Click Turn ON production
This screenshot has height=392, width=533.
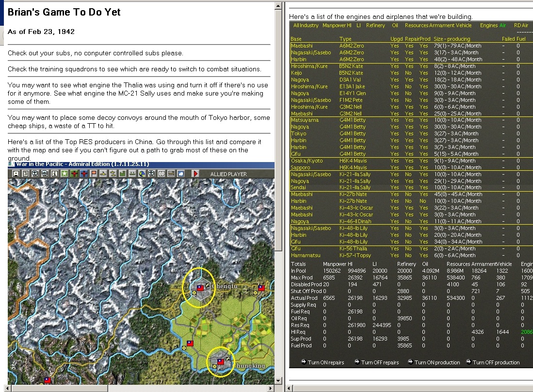coord(434,362)
